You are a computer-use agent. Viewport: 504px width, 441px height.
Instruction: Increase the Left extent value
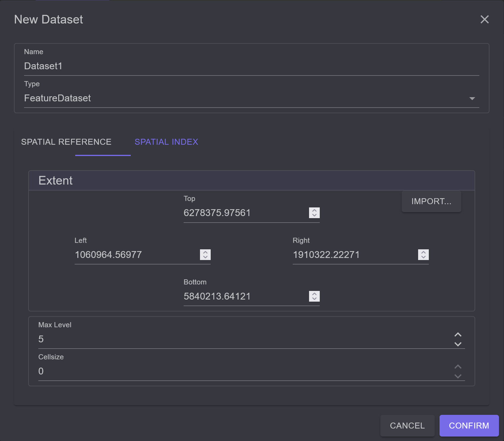(x=205, y=252)
